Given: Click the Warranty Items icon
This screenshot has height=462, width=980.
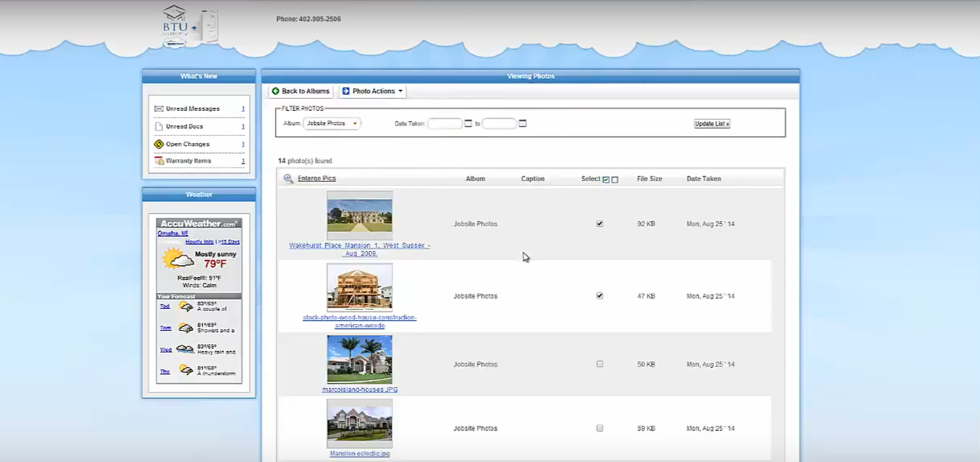Looking at the screenshot, I should [159, 161].
